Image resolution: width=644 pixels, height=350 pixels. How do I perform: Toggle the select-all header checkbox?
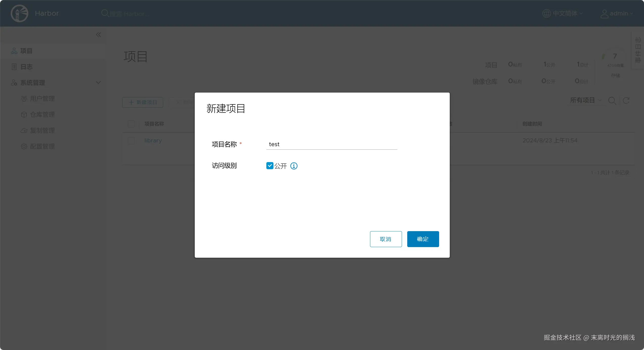(131, 124)
